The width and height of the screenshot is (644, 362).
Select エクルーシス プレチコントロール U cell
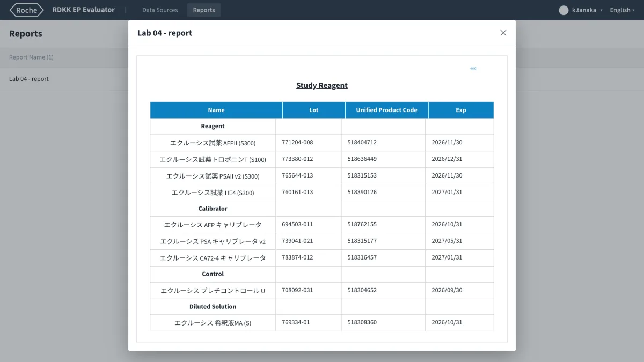[213, 290]
